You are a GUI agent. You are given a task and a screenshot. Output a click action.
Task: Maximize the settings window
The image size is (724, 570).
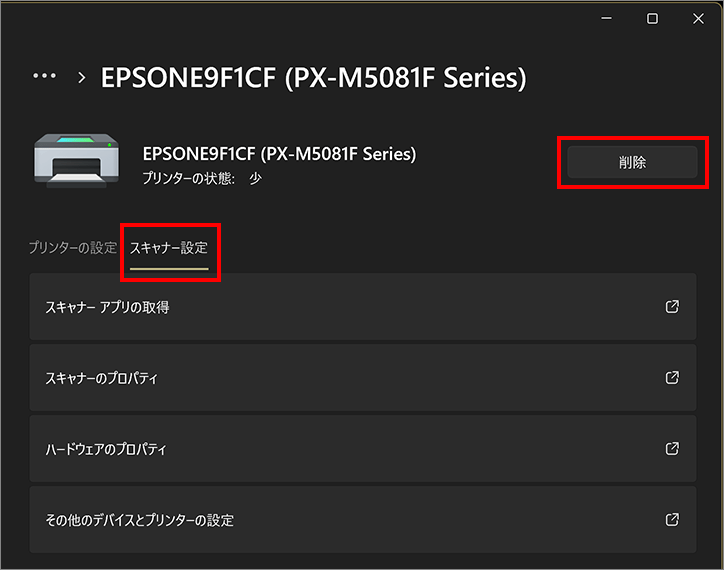[x=652, y=18]
